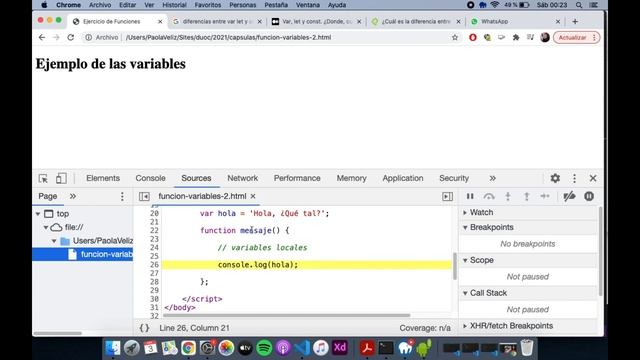Select funcion-variables file in the tree
The height and width of the screenshot is (360, 640).
coord(83,254)
